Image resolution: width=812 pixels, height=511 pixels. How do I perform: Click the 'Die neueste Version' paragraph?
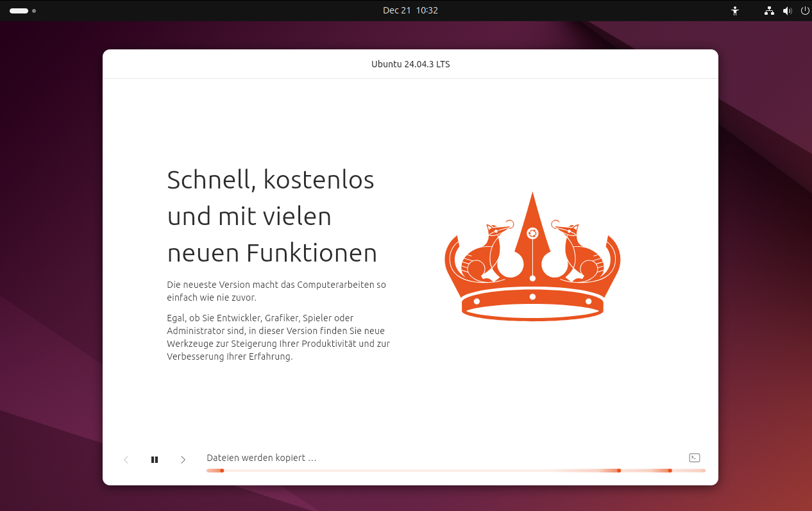276,290
